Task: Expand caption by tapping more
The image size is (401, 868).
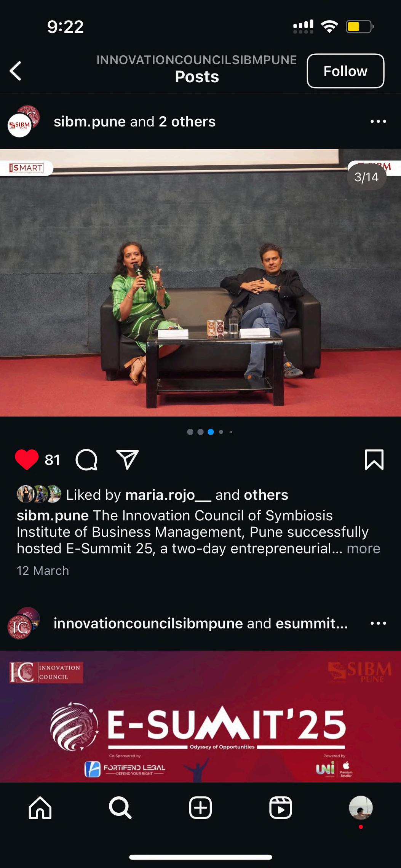Action: (x=363, y=548)
